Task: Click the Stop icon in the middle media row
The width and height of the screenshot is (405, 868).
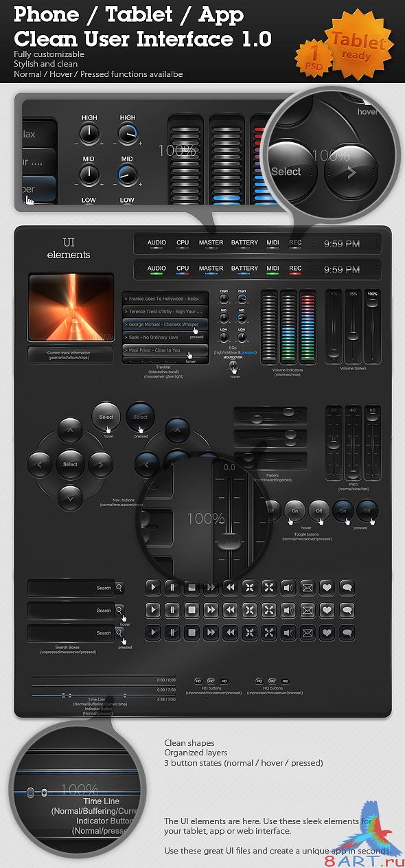Action: tap(192, 610)
